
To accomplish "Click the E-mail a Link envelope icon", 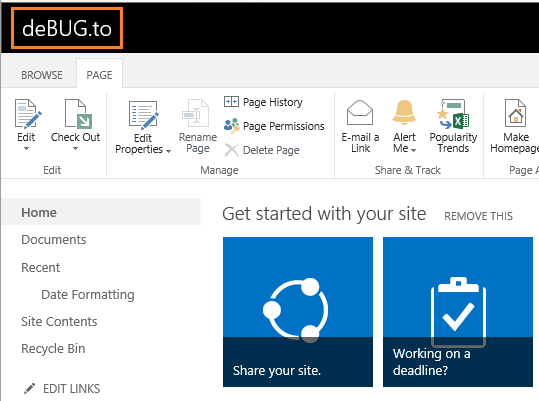I will (360, 113).
